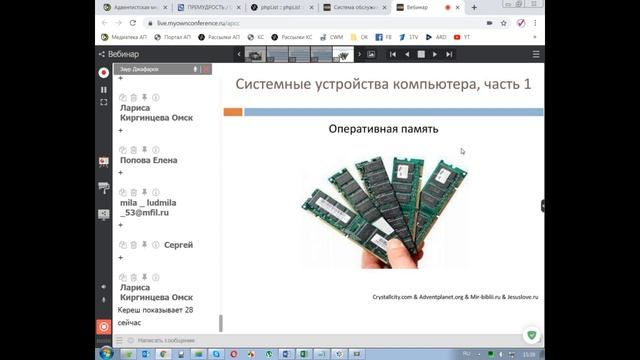The height and width of the screenshot is (360, 640).
Task: Open Портал АП bookmark
Action: pos(172,37)
